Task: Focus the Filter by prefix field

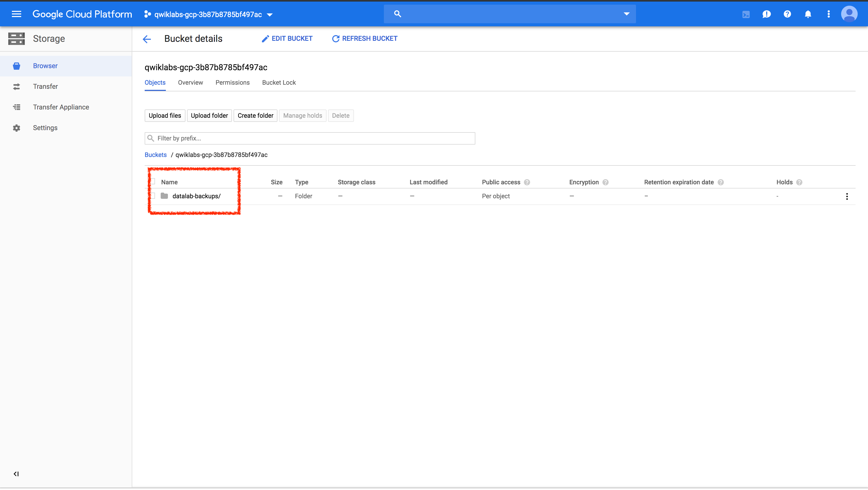Action: 310,138
